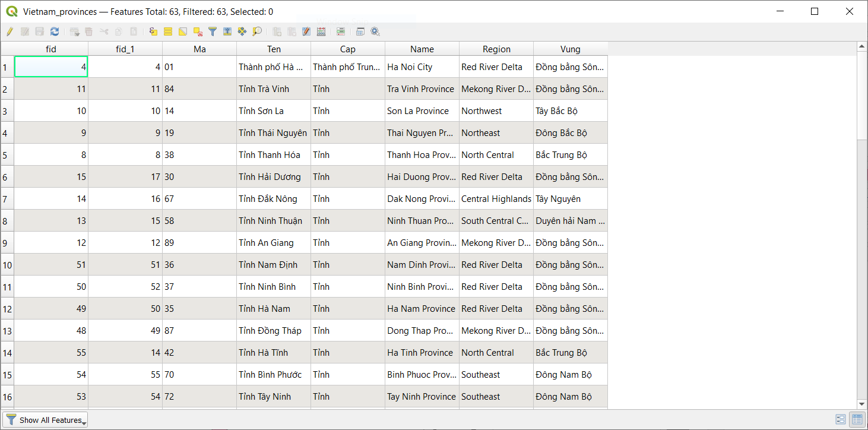Save edits using the floppy disk icon
Image resolution: width=868 pixels, height=430 pixels.
click(40, 31)
